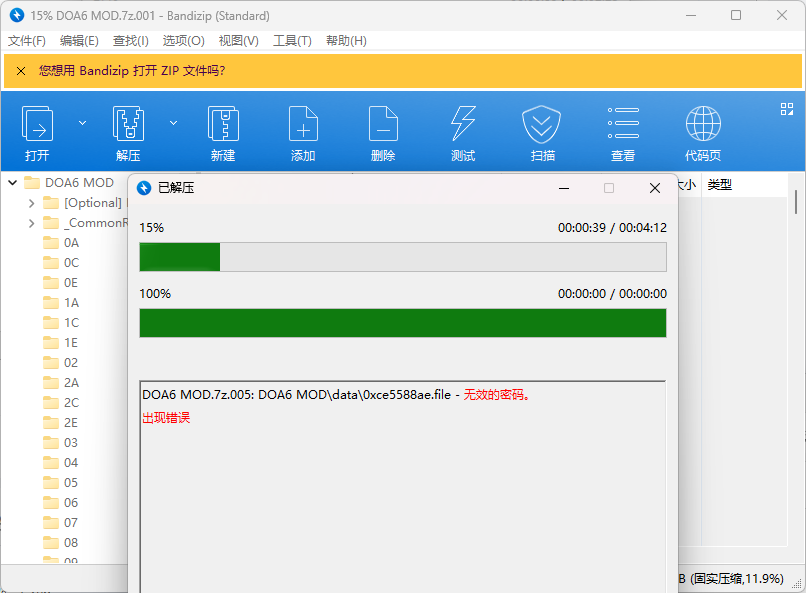806x593 pixels.
Task: Expand the _CommonR folder node
Action: pos(31,223)
